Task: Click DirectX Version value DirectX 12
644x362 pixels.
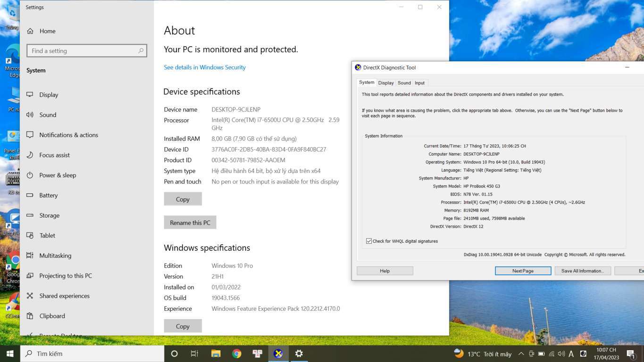Action: pyautogui.click(x=473, y=227)
